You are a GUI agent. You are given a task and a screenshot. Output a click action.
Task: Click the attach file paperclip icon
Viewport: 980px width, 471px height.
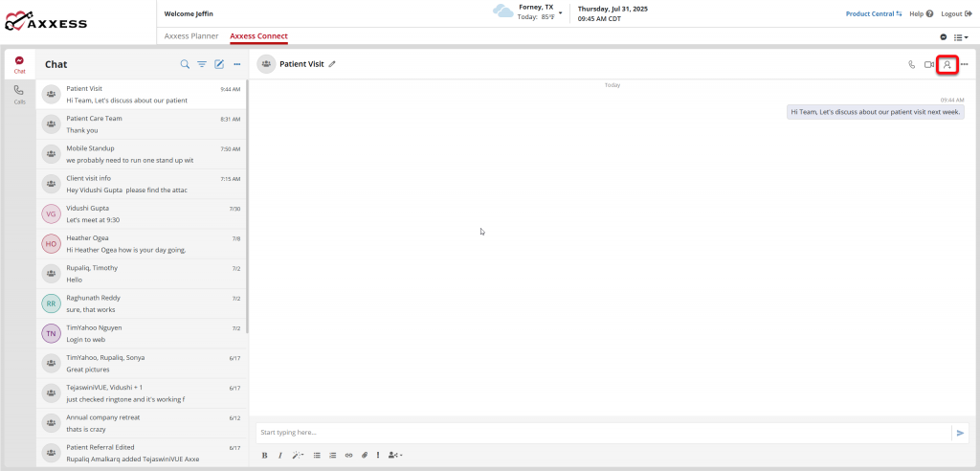[x=364, y=455]
